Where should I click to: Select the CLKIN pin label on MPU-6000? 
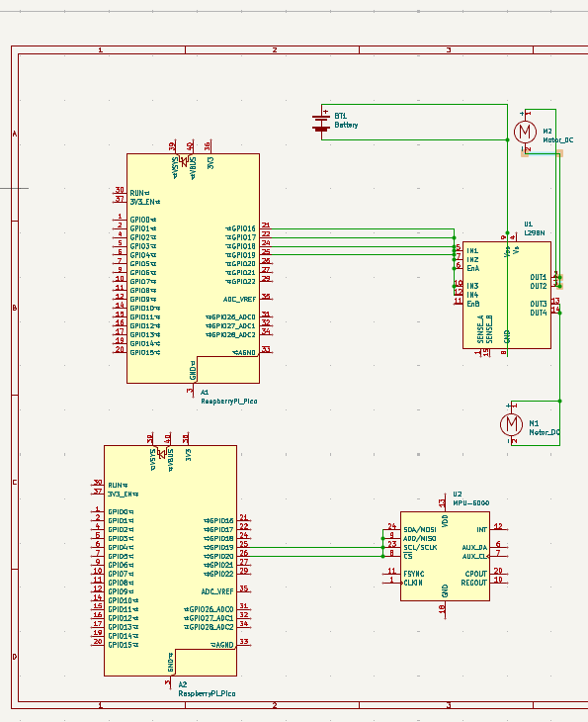413,583
